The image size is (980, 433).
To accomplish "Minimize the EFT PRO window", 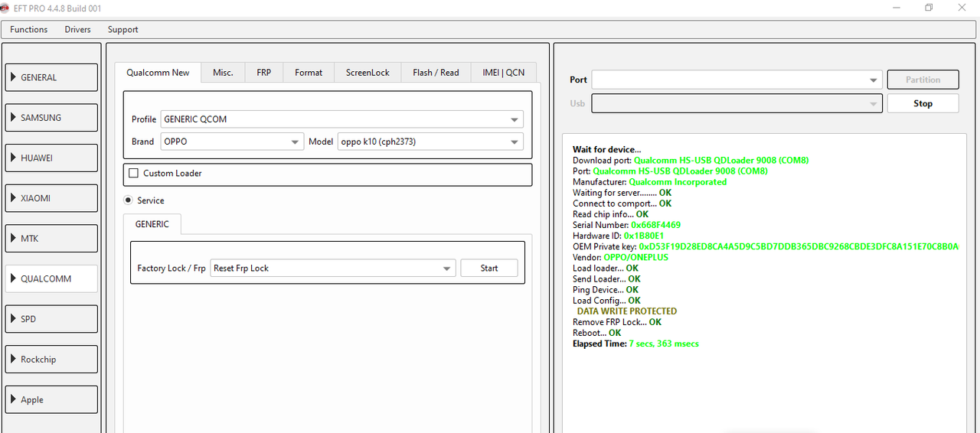I will [897, 8].
